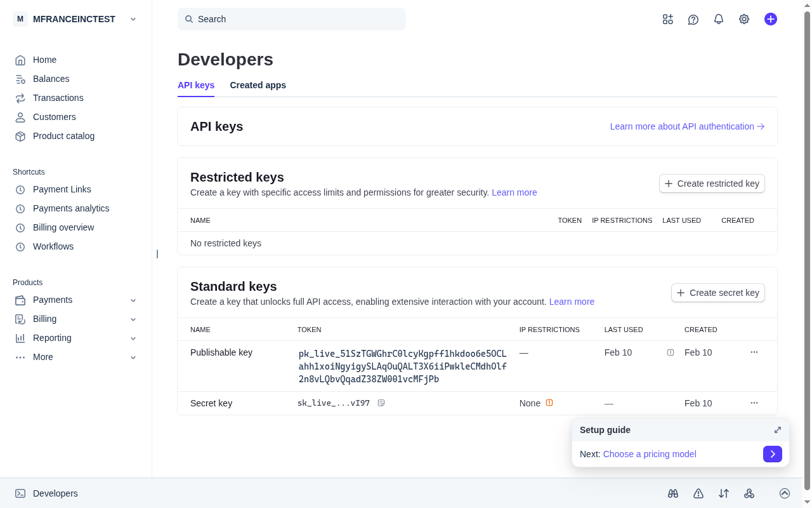The height and width of the screenshot is (508, 812).
Task: Open the notifications bell
Action: click(718, 19)
